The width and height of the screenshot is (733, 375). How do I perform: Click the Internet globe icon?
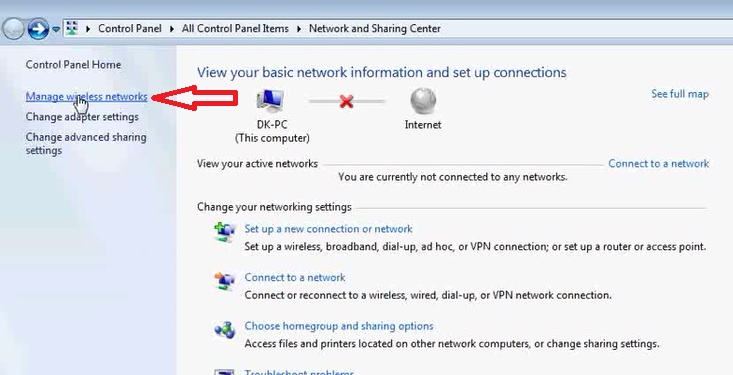tap(423, 101)
